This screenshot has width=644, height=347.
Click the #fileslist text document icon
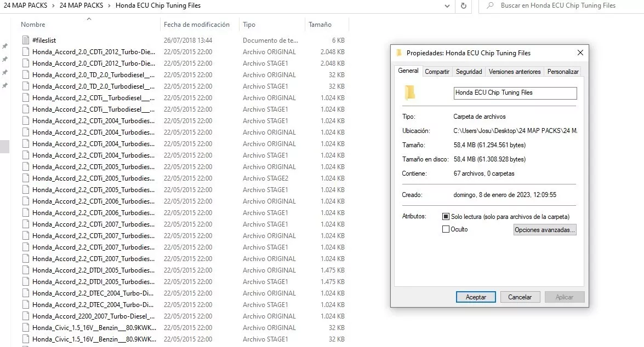(x=25, y=40)
